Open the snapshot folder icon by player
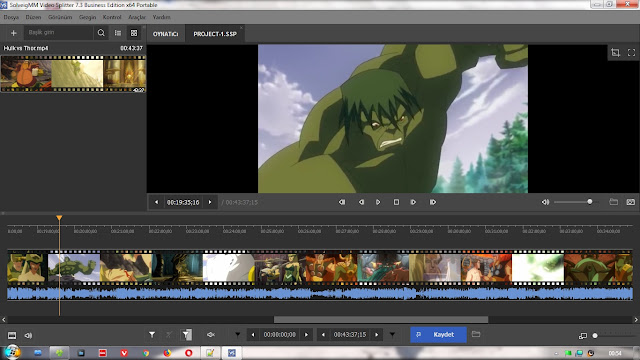 613,202
